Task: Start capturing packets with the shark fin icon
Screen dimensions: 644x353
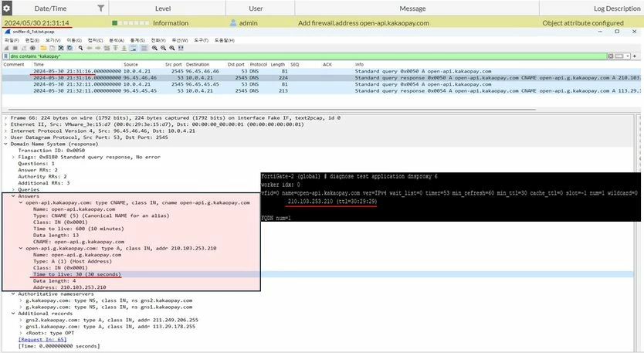Action: pyautogui.click(x=7, y=48)
